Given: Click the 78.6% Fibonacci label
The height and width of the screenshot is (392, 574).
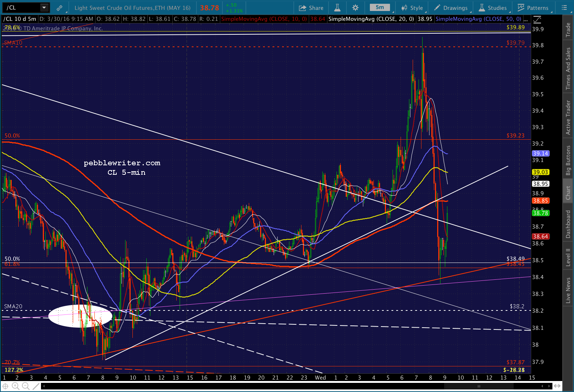Looking at the screenshot, I should click(x=12, y=27).
